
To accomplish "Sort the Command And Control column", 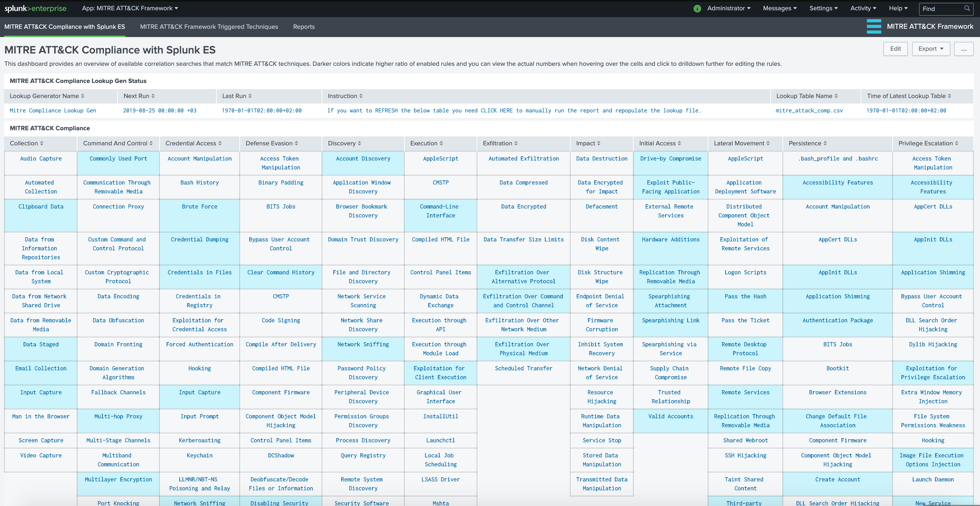I will (118, 143).
